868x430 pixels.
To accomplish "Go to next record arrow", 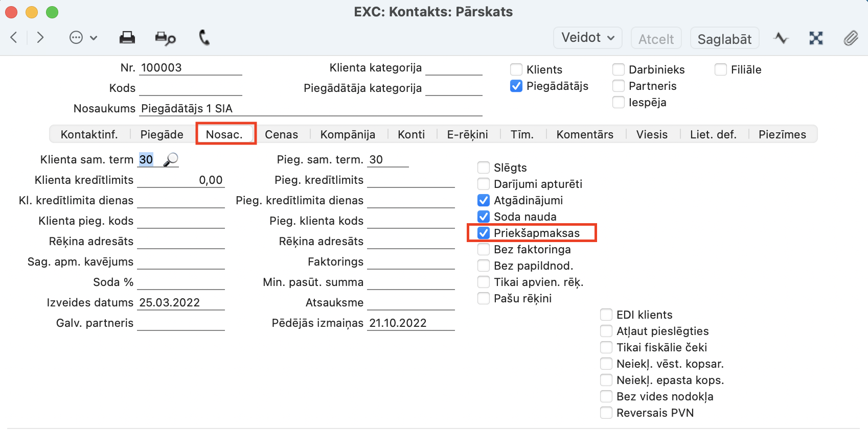I will 40,38.
